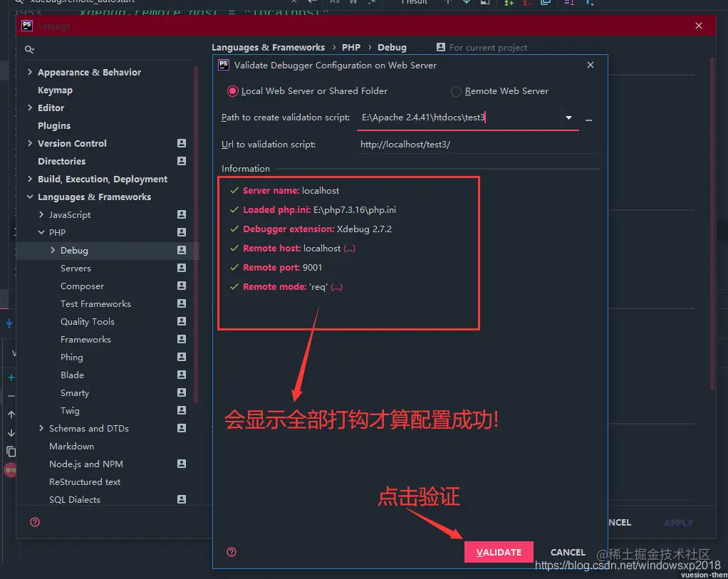Click project-level icon beside SQL Dialects
Viewport: 728px width, 579px height.
(182, 500)
